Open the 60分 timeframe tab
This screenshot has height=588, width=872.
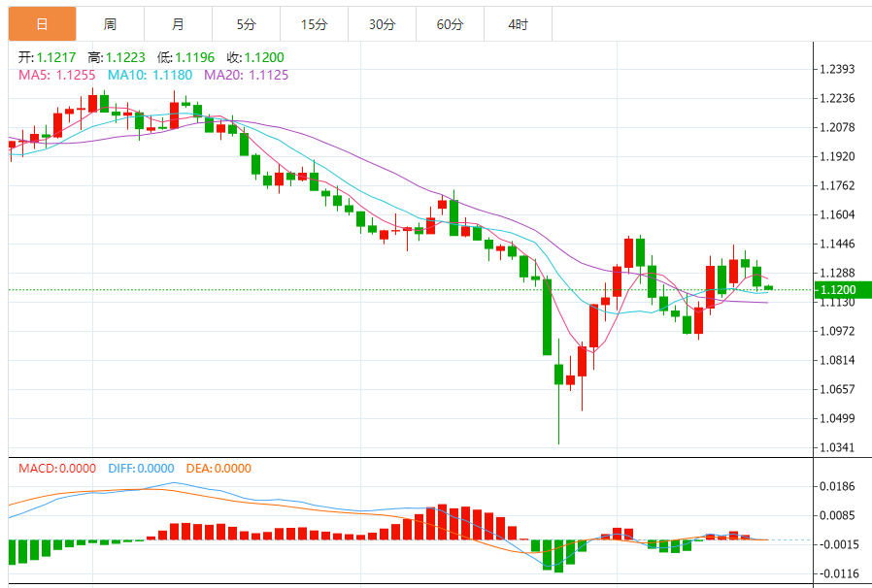(450, 24)
